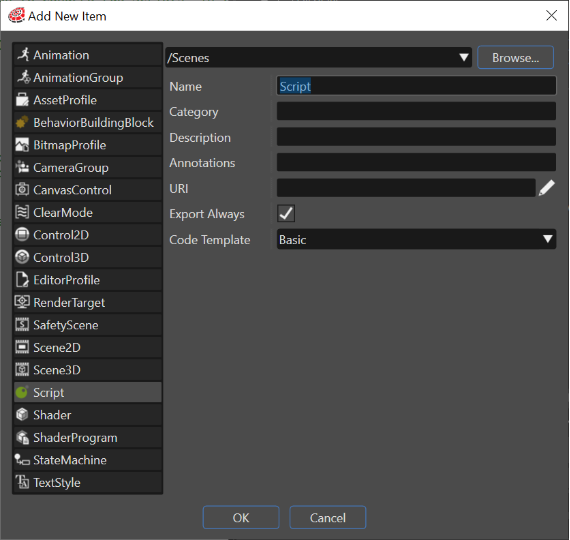Click the SafetyScene icon
570x540 pixels.
click(x=22, y=325)
